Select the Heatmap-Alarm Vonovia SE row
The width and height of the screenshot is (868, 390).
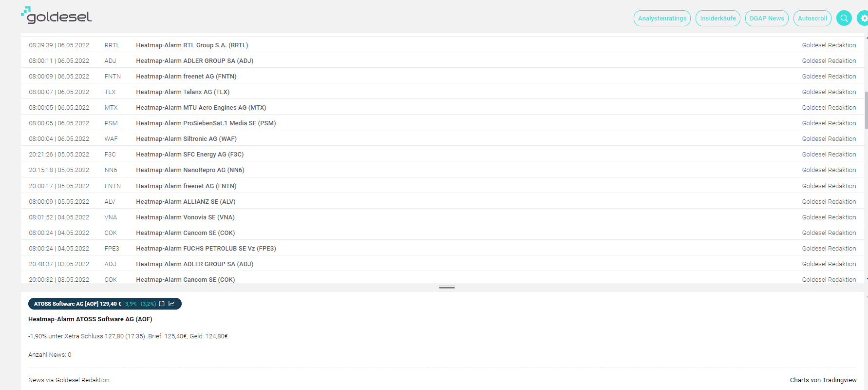(185, 217)
